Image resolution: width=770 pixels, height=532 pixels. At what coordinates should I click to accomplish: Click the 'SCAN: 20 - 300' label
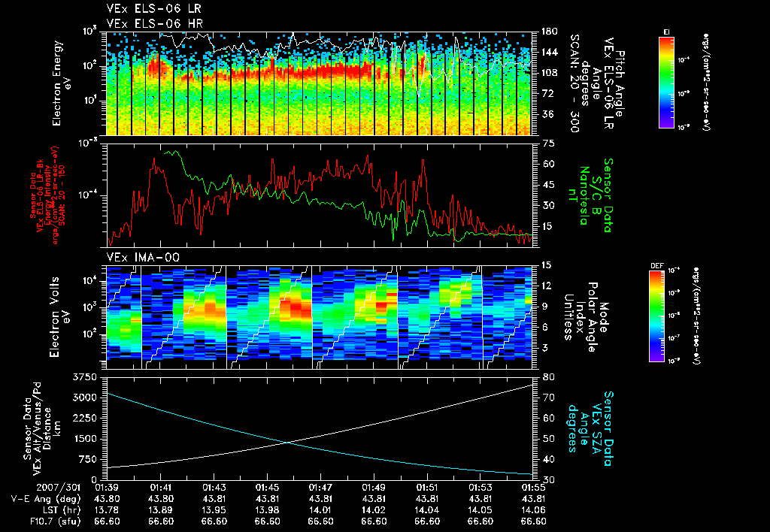point(574,83)
